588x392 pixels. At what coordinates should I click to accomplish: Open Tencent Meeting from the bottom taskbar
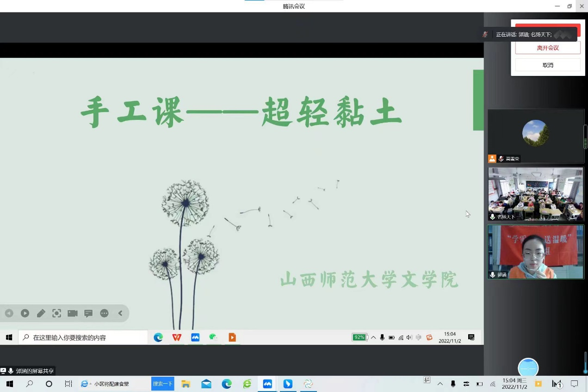click(x=267, y=384)
